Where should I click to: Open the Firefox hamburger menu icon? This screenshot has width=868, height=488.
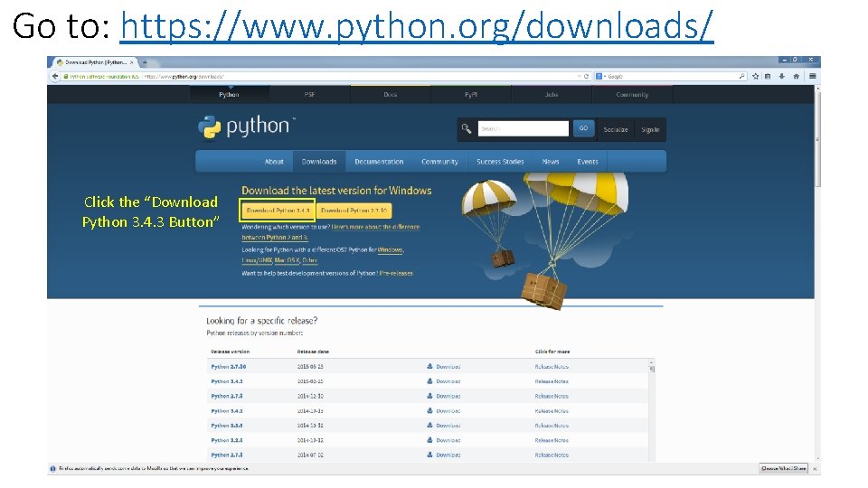click(813, 76)
